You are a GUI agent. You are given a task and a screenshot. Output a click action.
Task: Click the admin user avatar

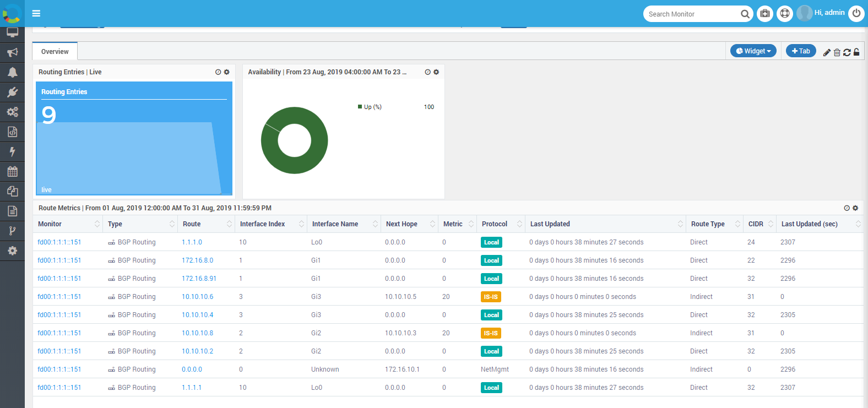pyautogui.click(x=805, y=13)
